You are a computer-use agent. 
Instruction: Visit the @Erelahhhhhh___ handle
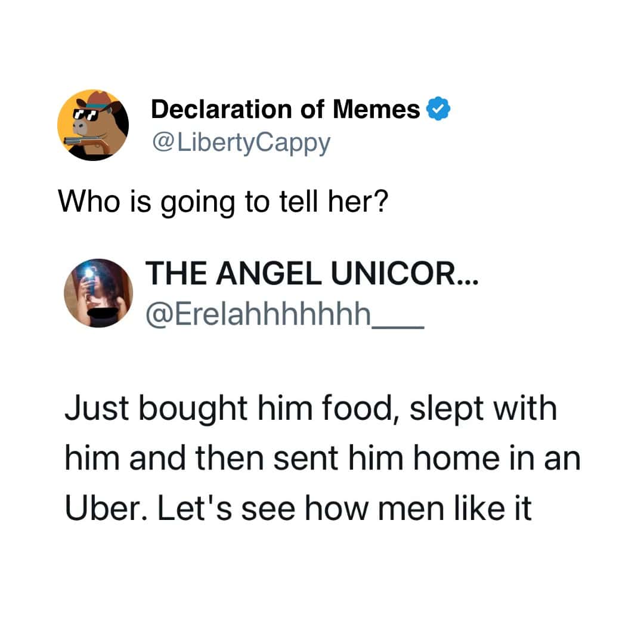click(x=284, y=315)
